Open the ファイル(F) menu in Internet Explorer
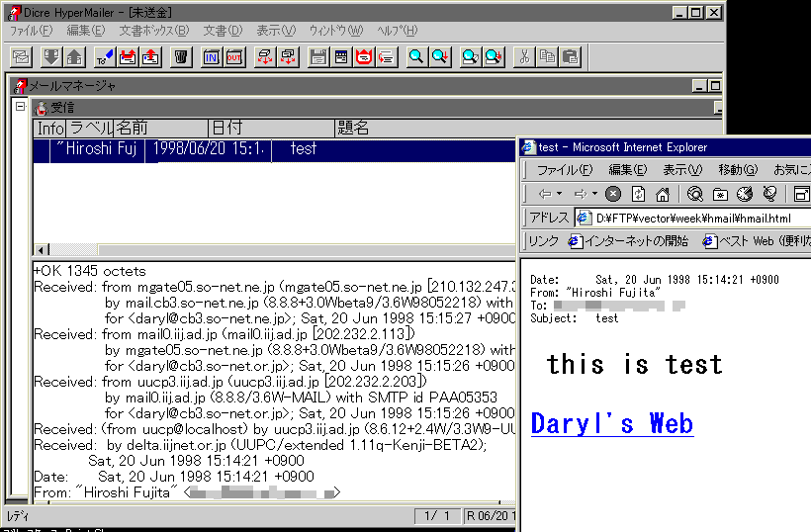Image resolution: width=811 pixels, height=532 pixels. coord(565,169)
